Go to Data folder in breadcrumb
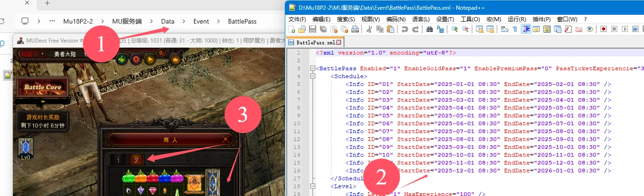The image size is (644, 196). [168, 21]
